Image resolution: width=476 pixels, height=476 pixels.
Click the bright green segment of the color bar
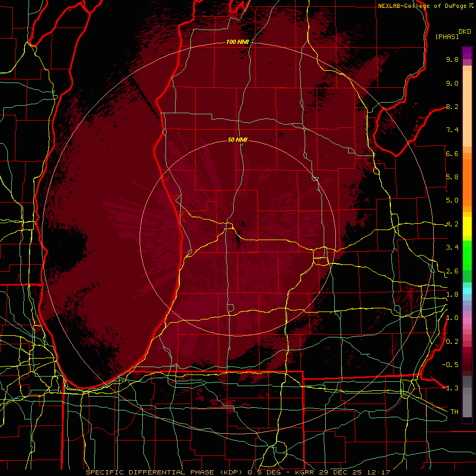(467, 255)
